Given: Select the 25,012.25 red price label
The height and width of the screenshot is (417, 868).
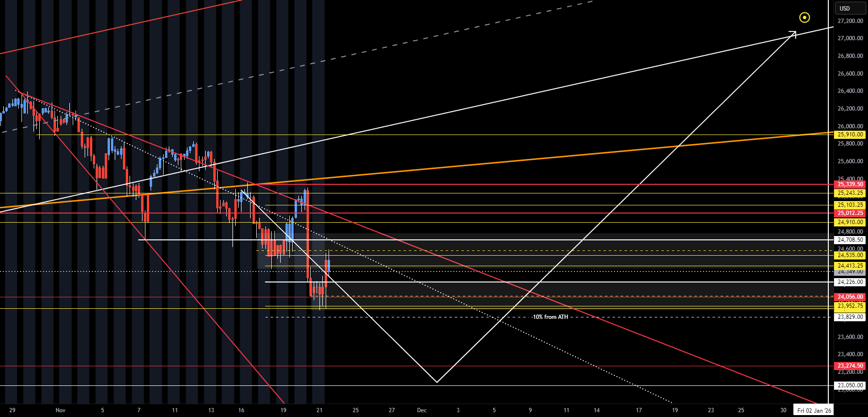Looking at the screenshot, I should (850, 213).
